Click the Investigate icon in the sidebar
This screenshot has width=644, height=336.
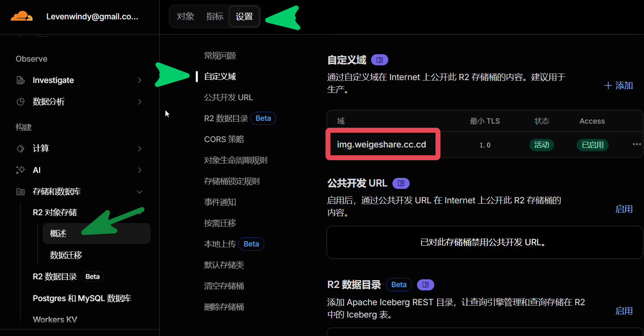tap(21, 80)
